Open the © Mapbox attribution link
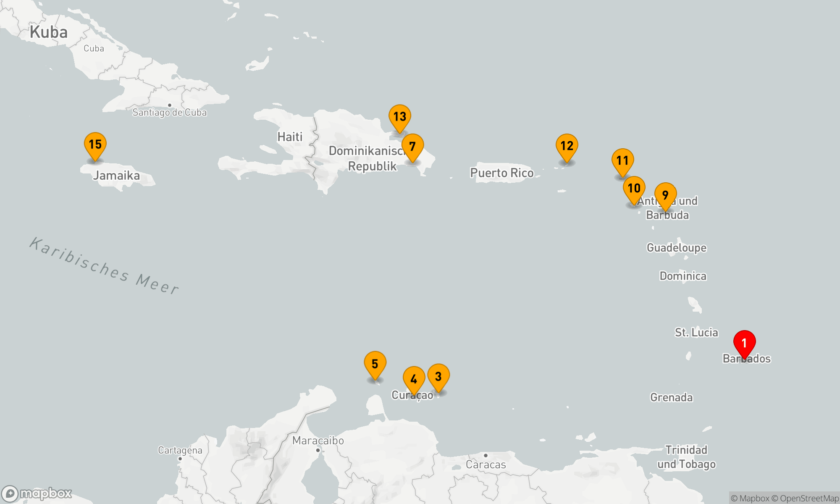The width and height of the screenshot is (840, 504). tap(750, 498)
